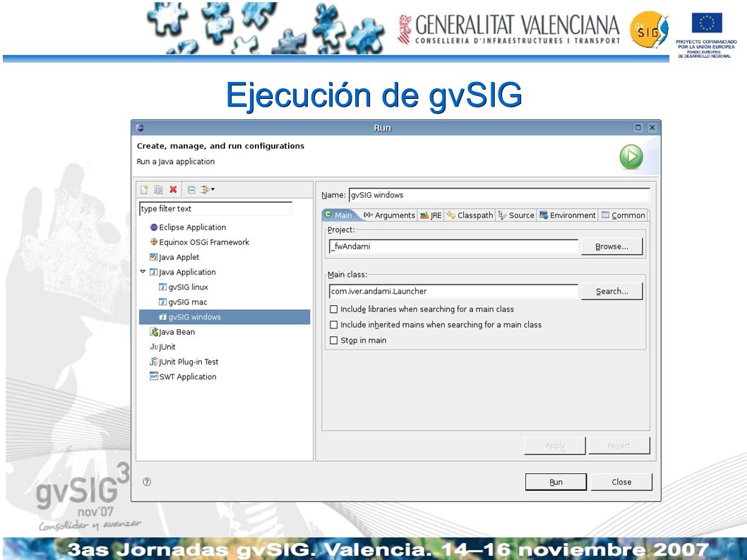The height and width of the screenshot is (560, 747).
Task: Click the Duplicate launch configuration icon
Action: 158,190
